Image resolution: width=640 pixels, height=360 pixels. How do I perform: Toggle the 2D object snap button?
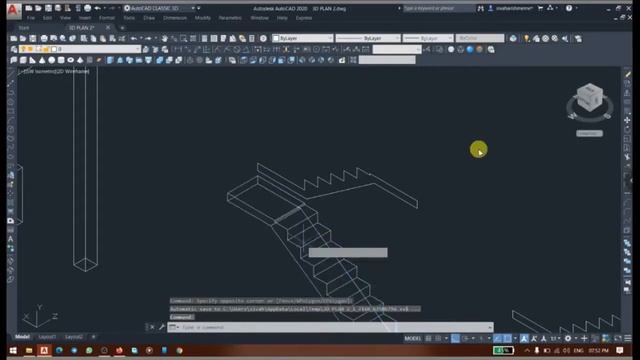point(507,338)
